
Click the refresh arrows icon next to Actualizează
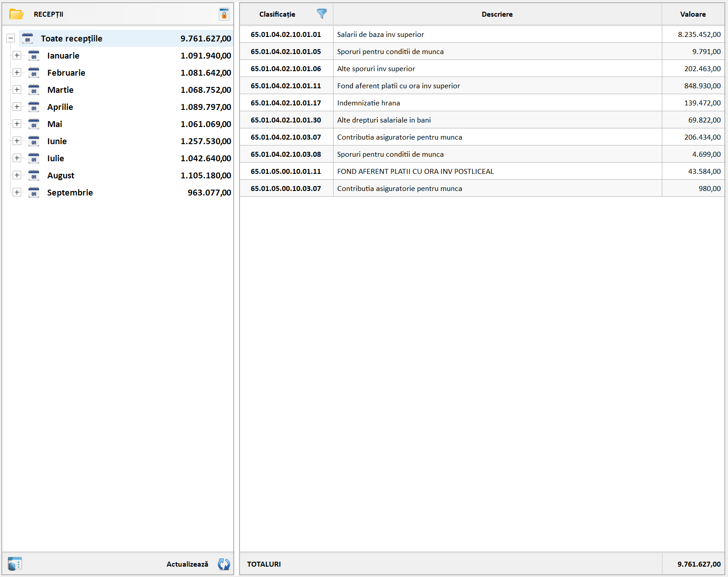point(224,564)
